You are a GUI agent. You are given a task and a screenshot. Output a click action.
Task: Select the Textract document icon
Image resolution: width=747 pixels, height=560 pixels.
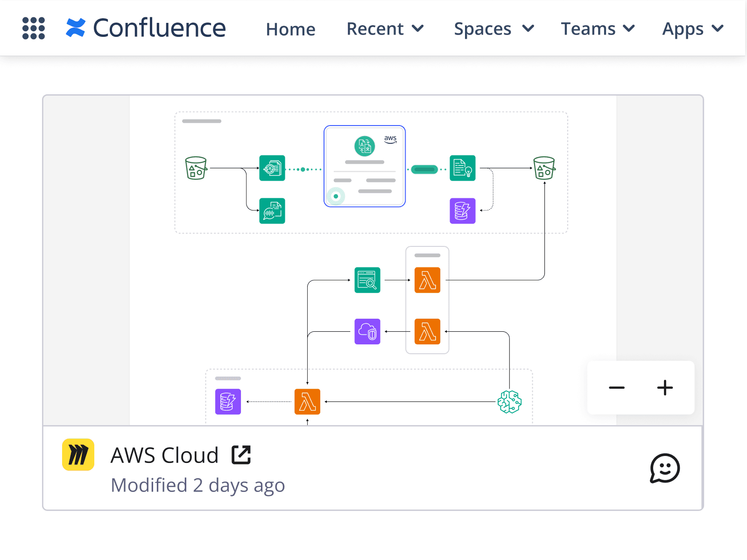click(x=272, y=168)
